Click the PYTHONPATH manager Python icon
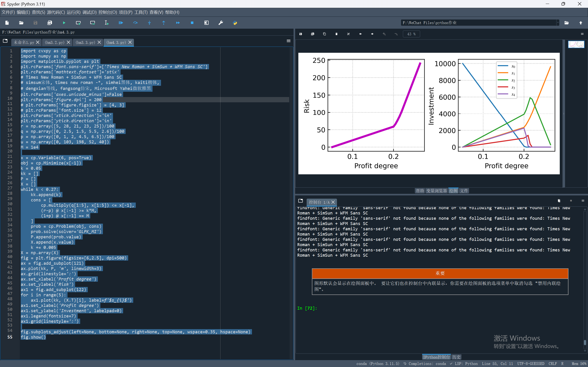Viewport: 588px width, 367px height. [x=235, y=23]
